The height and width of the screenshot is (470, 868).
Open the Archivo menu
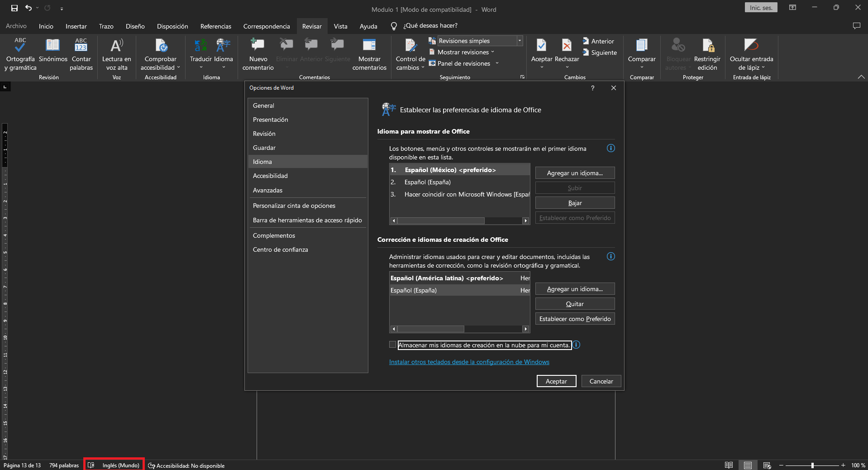pyautogui.click(x=16, y=26)
